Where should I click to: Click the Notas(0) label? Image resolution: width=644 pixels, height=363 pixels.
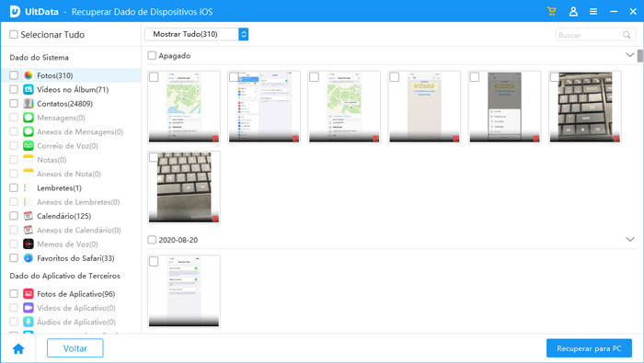pos(52,160)
